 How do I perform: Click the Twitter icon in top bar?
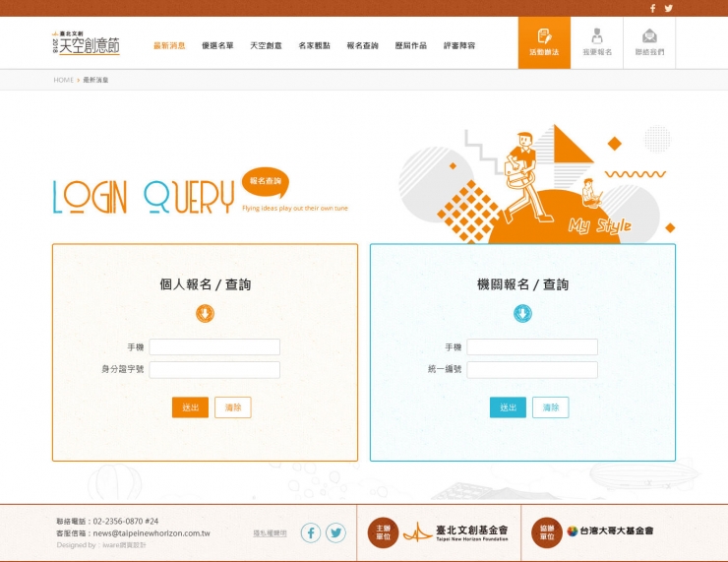coord(669,8)
